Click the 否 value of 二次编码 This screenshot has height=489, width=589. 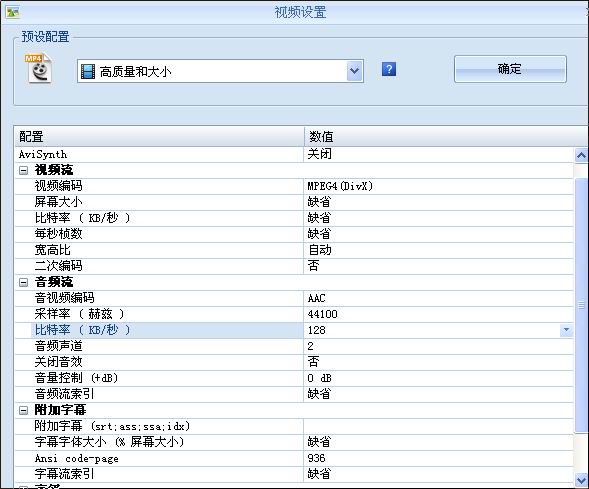coord(314,266)
